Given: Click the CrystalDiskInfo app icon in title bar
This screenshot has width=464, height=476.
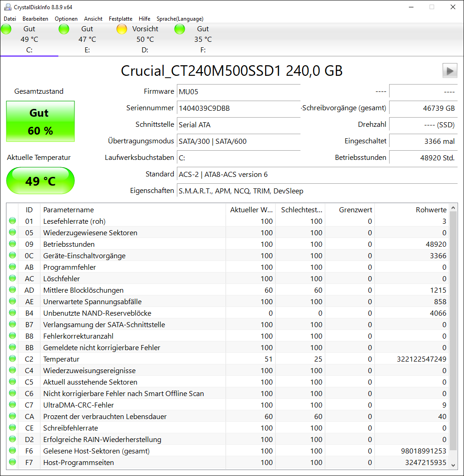Looking at the screenshot, I should 7,7.
